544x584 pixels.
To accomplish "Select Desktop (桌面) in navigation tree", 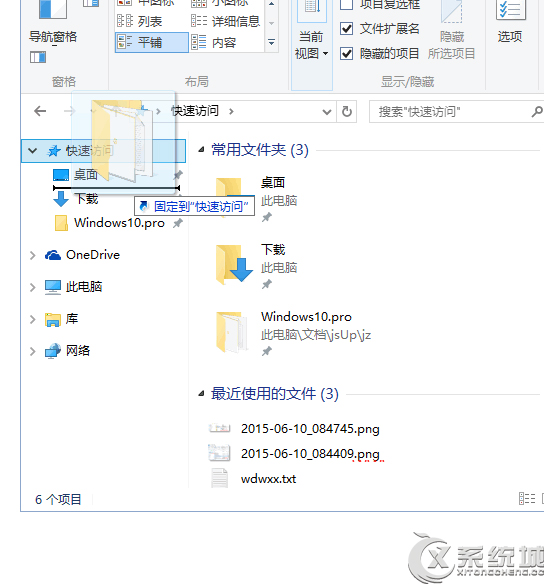I will click(x=86, y=174).
